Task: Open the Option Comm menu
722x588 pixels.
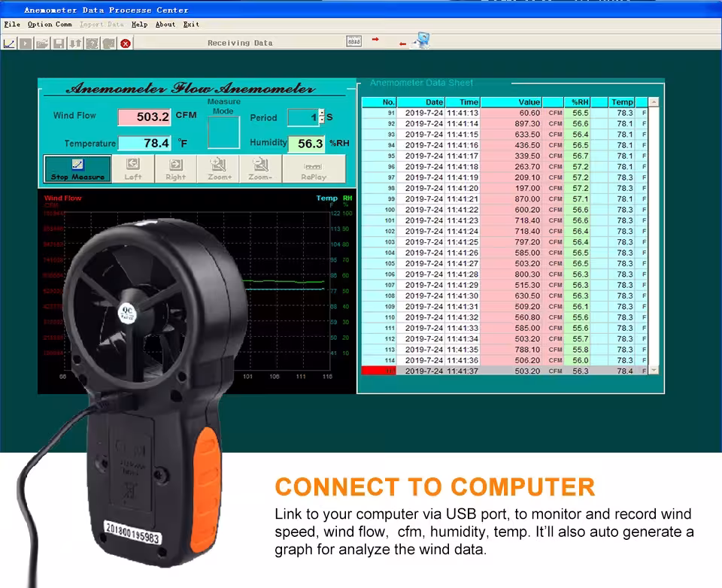Action: 50,24
